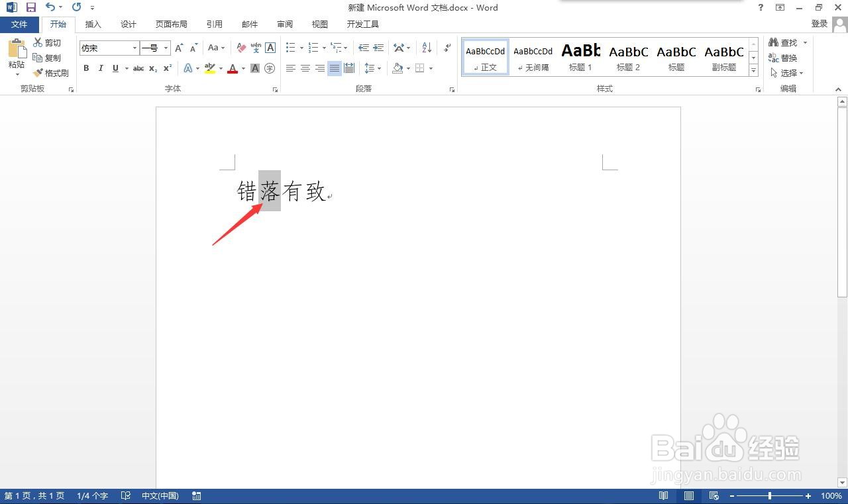Sort the paragraph contents
The image size is (848, 504).
[427, 48]
